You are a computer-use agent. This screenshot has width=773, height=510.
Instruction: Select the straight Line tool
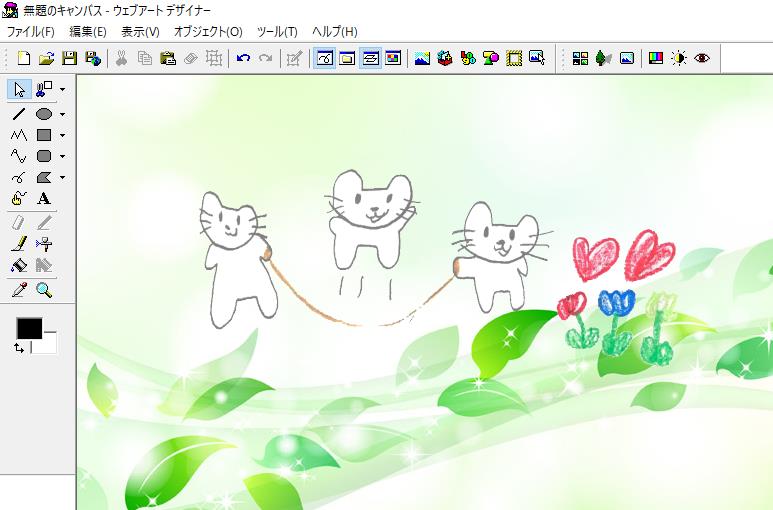point(19,114)
